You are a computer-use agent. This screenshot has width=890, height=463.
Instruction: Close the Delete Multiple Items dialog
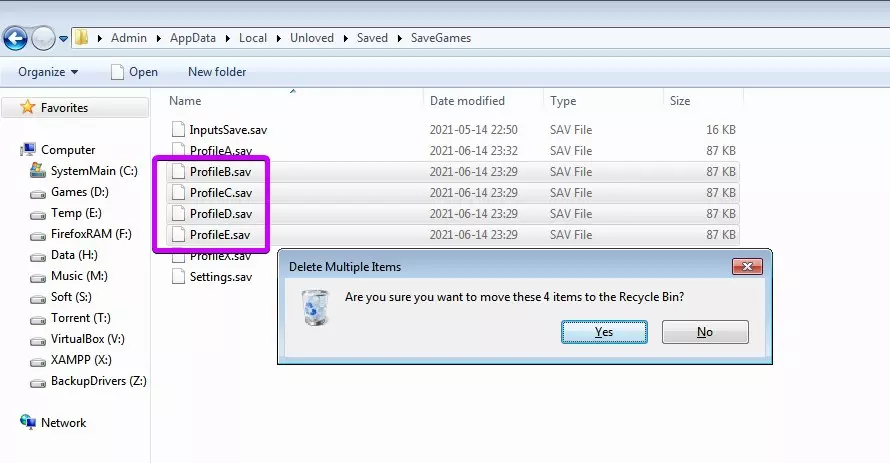tap(747, 266)
